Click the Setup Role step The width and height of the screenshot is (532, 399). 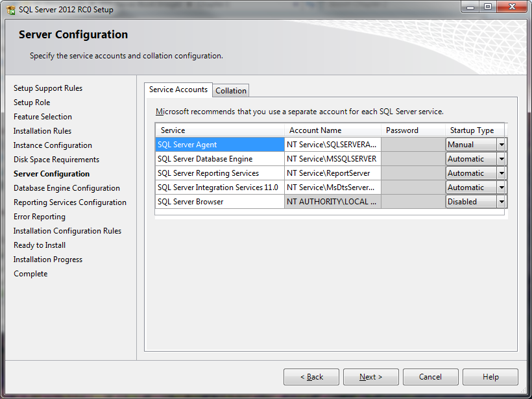coord(32,103)
